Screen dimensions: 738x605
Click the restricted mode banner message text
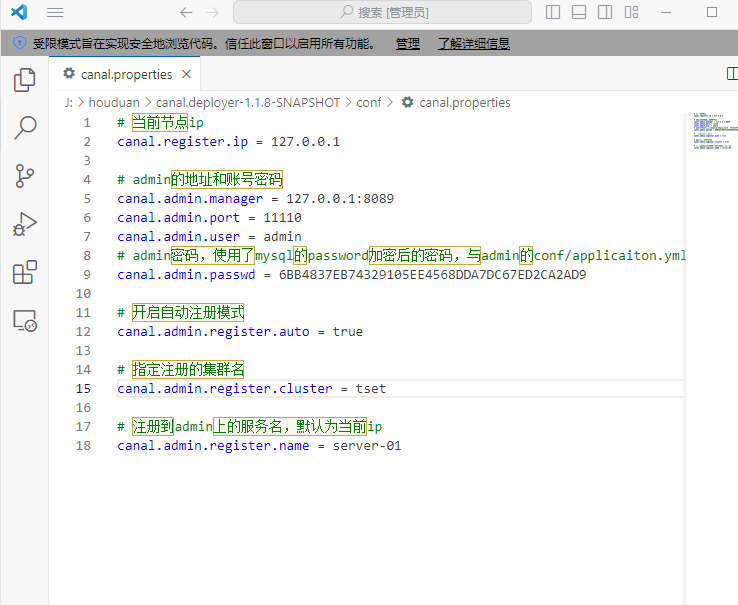pos(205,44)
